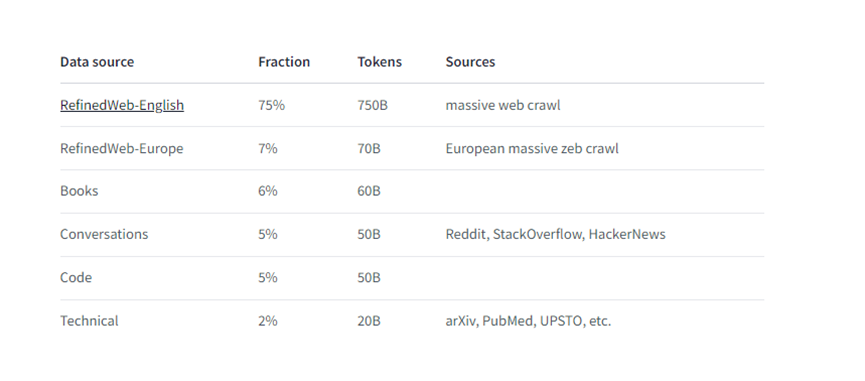Click the 70B tokens cell
Image resolution: width=865 pixels, height=381 pixels.
point(369,148)
